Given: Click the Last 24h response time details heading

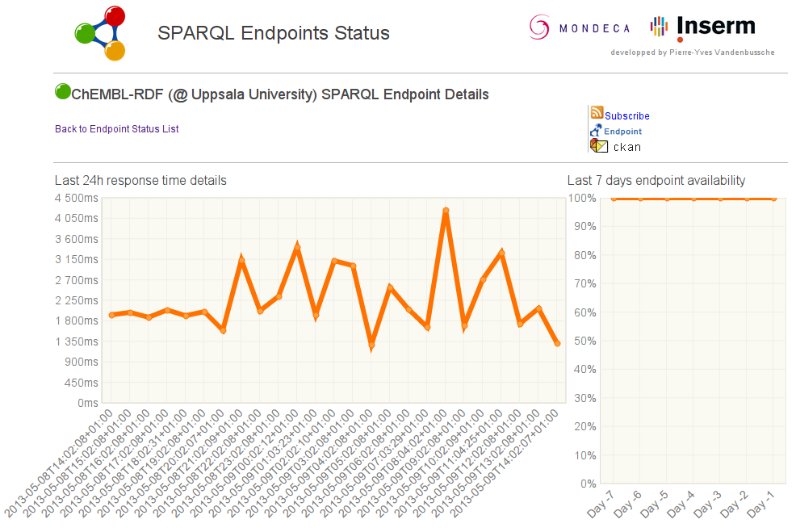Looking at the screenshot, I should pos(140,181).
